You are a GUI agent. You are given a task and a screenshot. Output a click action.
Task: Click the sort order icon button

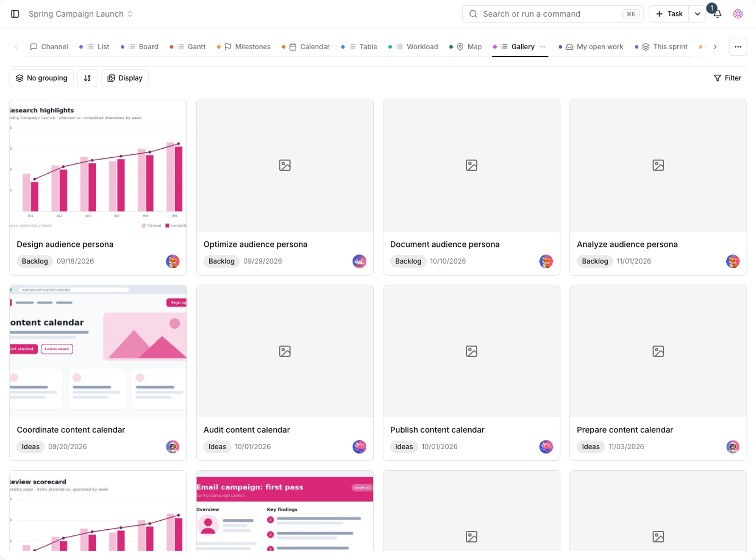pyautogui.click(x=87, y=78)
